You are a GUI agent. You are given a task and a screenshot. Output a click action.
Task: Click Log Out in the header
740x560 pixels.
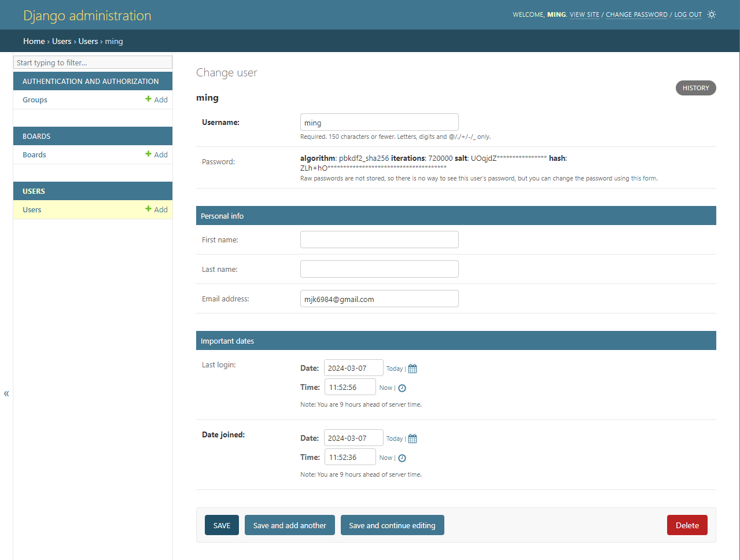click(x=688, y=14)
